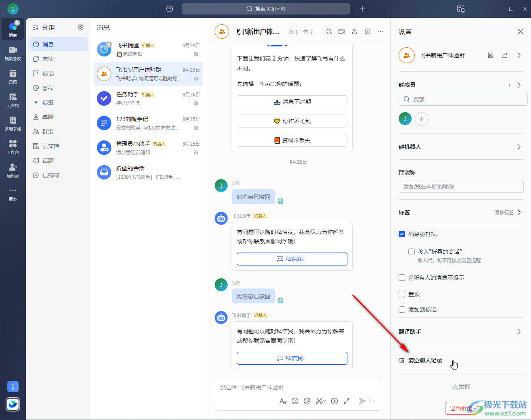Open helpdesk icon in title bar
Screen dimensions: 531x420
pos(461,9)
